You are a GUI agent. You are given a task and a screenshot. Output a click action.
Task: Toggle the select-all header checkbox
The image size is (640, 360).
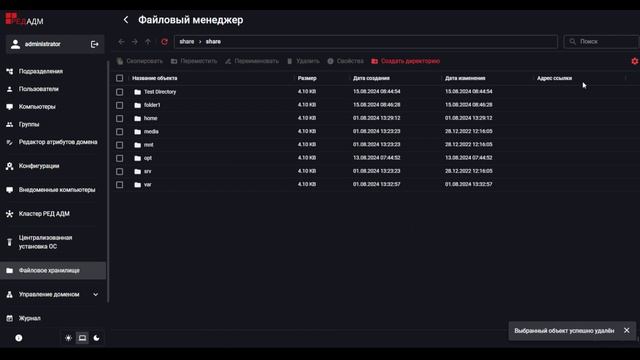pyautogui.click(x=120, y=78)
